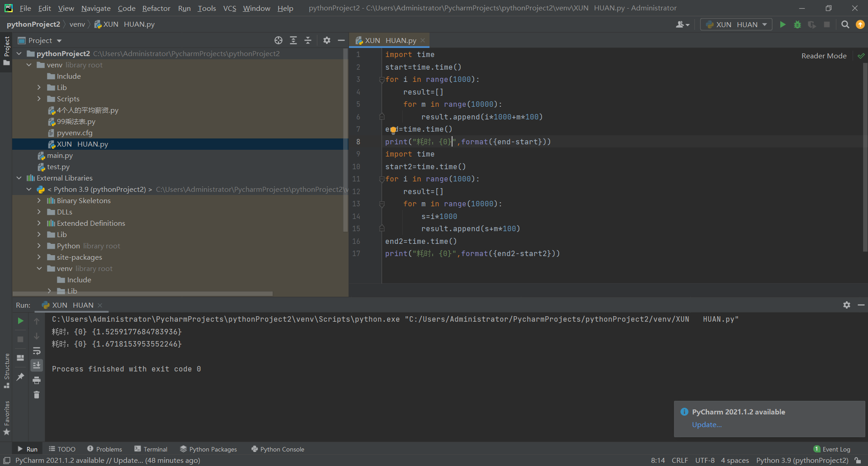Open the Project view dropdown

coord(40,40)
